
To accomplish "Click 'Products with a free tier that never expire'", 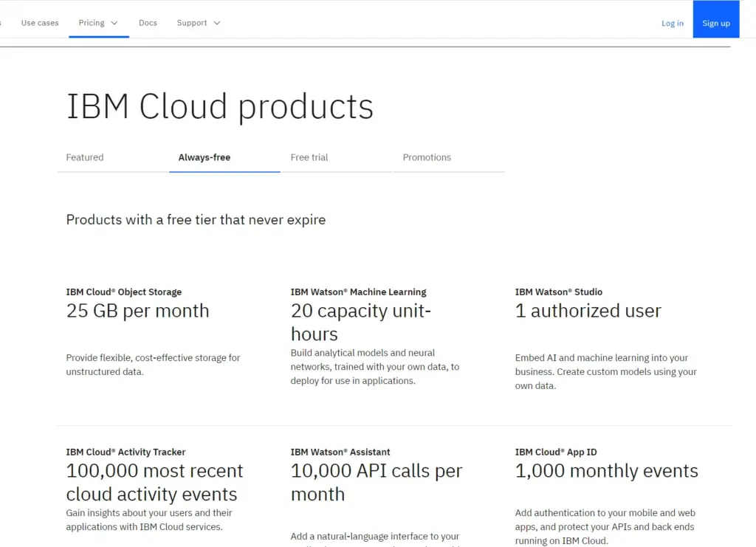I will click(x=196, y=220).
